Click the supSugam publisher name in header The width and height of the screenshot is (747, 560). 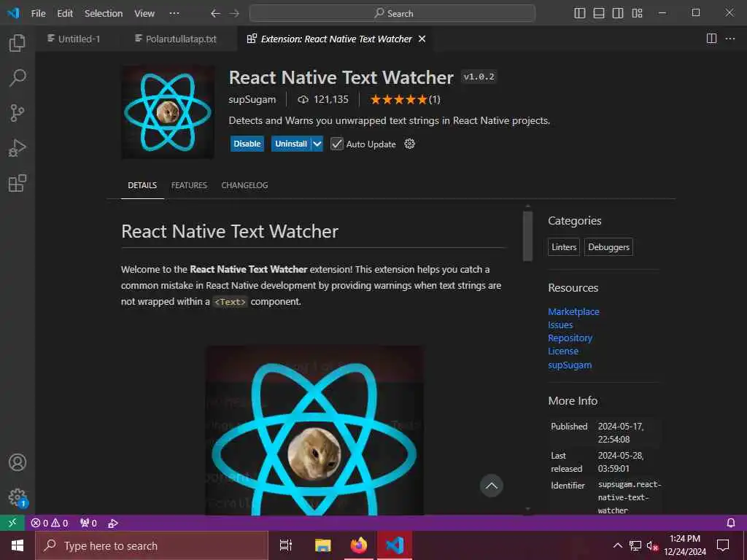click(x=252, y=99)
